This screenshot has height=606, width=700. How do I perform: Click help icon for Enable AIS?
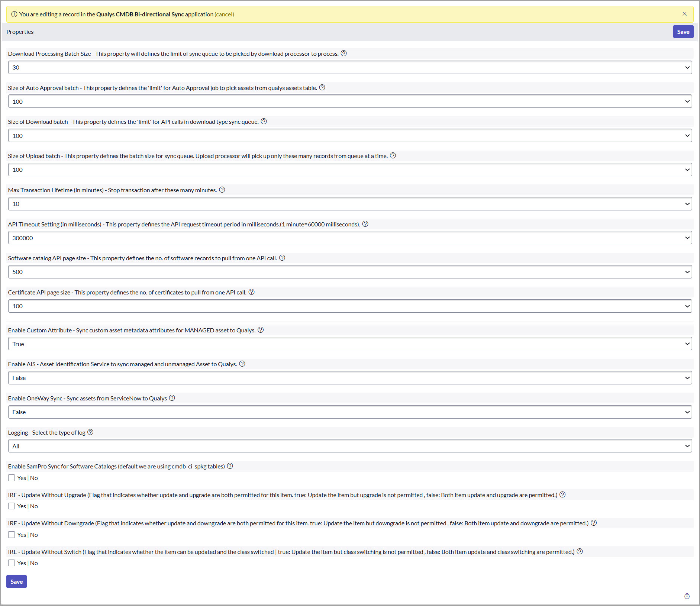coord(242,364)
